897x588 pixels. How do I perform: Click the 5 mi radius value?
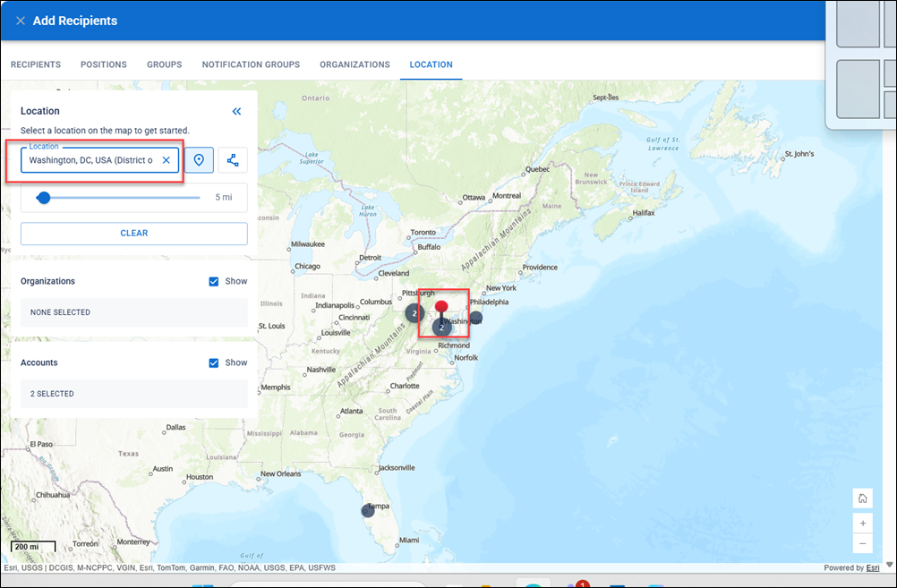pyautogui.click(x=224, y=197)
